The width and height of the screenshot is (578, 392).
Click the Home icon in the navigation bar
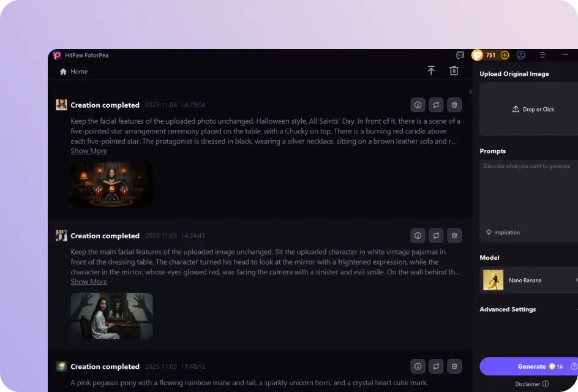click(x=63, y=72)
